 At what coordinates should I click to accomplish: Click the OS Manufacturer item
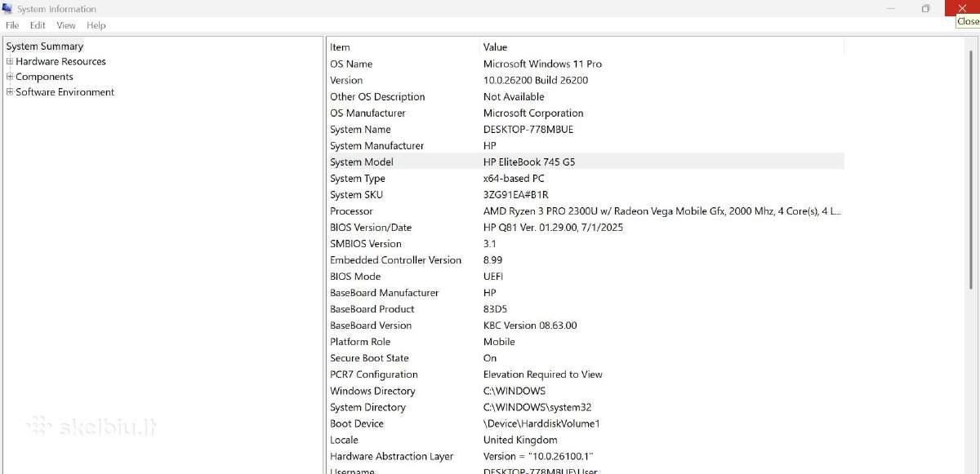coord(367,113)
